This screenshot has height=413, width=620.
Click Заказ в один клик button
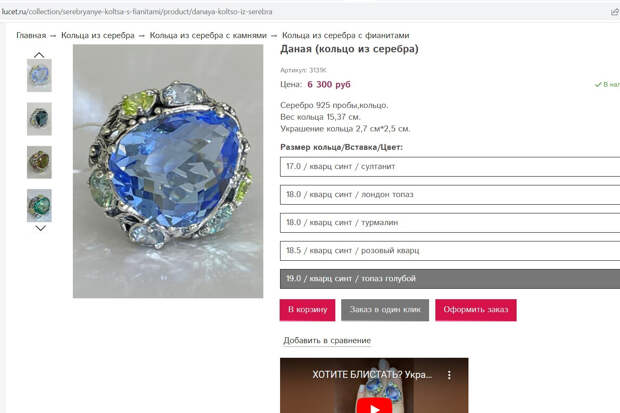click(385, 310)
